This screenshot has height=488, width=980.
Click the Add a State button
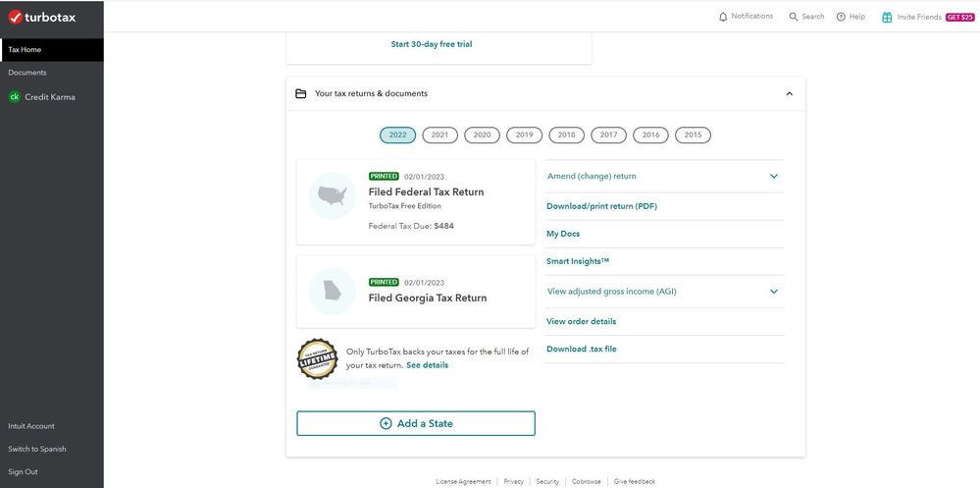(416, 423)
